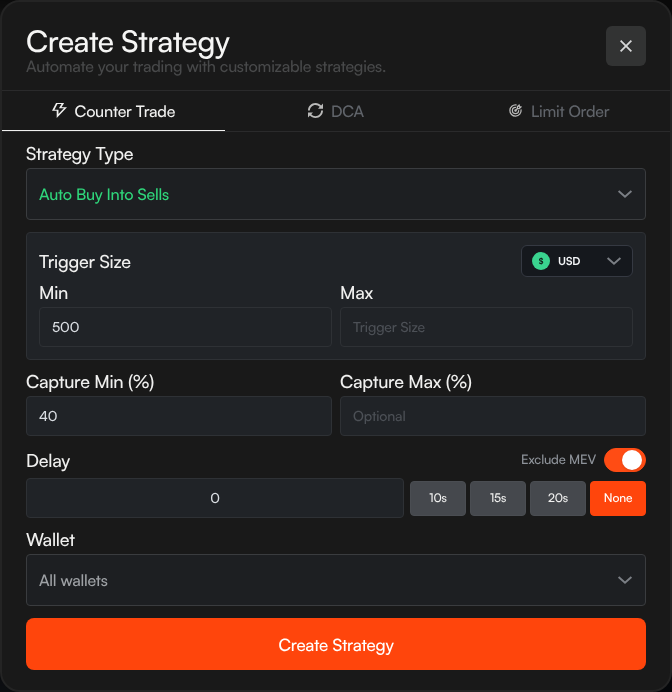The height and width of the screenshot is (692, 672).
Task: Select the 15s delay option
Action: [x=498, y=498]
